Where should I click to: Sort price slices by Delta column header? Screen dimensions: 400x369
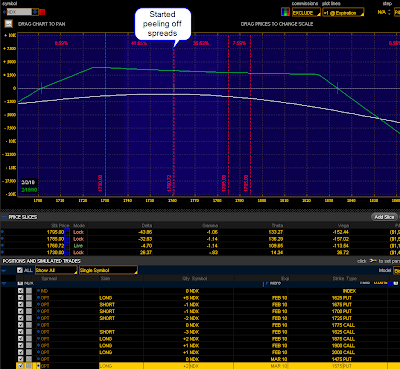coord(146,226)
